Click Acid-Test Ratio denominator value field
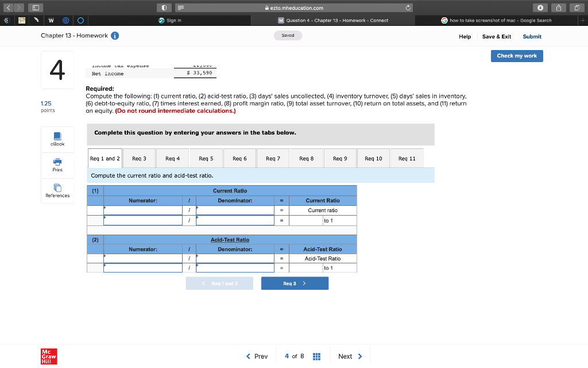Viewport: 588px width, 368px height. click(x=235, y=268)
